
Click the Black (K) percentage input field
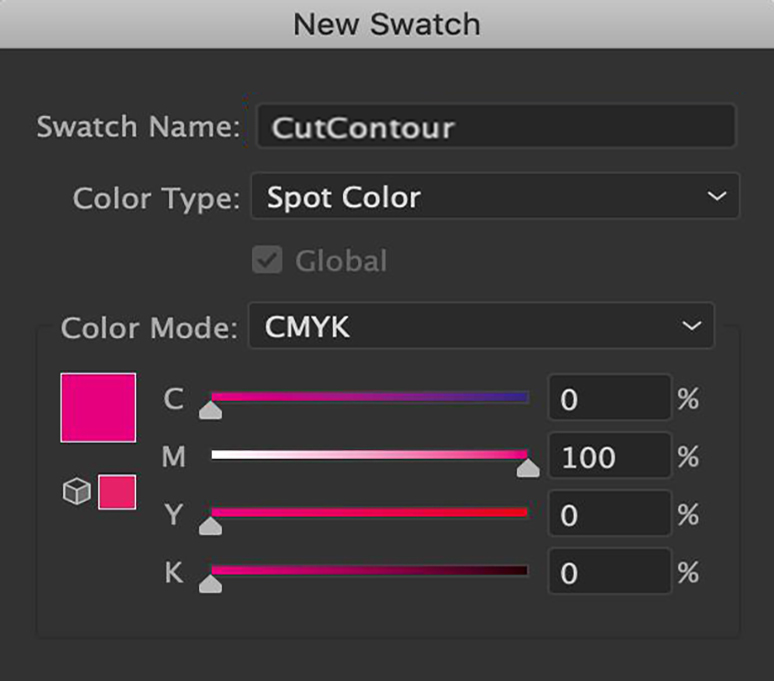(x=609, y=573)
